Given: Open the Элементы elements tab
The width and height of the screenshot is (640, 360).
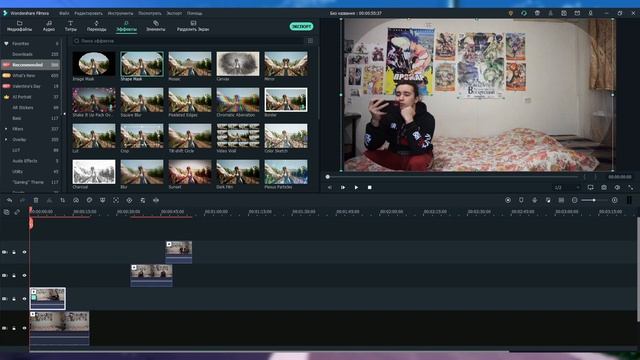Looking at the screenshot, I should 156,26.
